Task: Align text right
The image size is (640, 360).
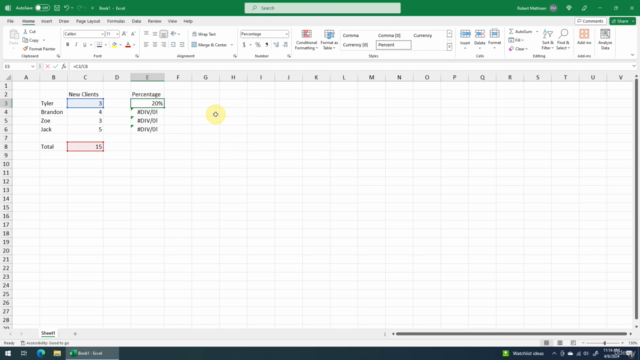Action: (163, 44)
